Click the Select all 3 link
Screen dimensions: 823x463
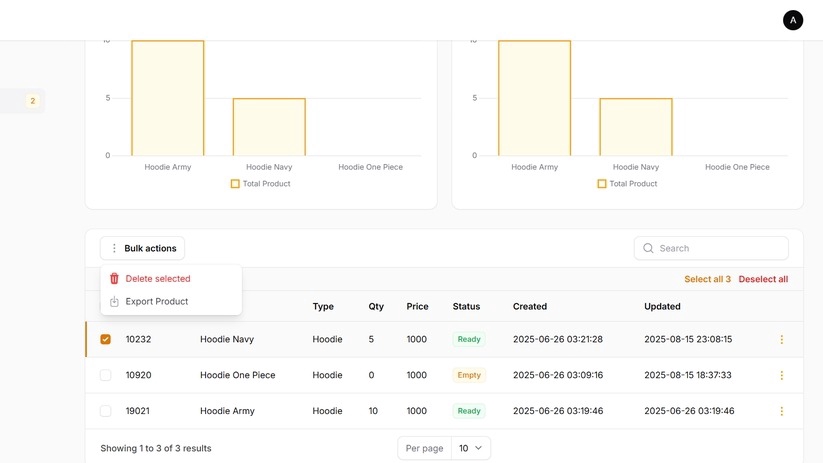coord(707,279)
